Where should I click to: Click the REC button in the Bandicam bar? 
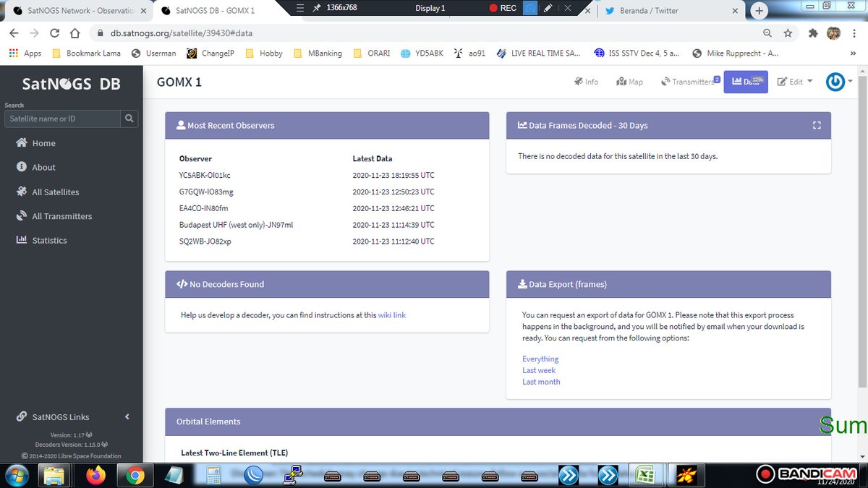(x=503, y=9)
